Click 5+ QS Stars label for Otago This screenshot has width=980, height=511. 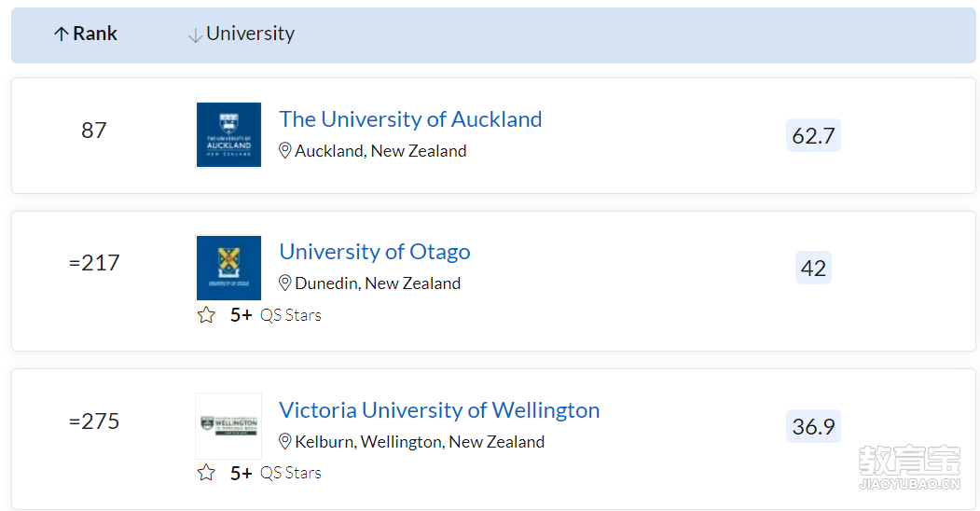[276, 315]
